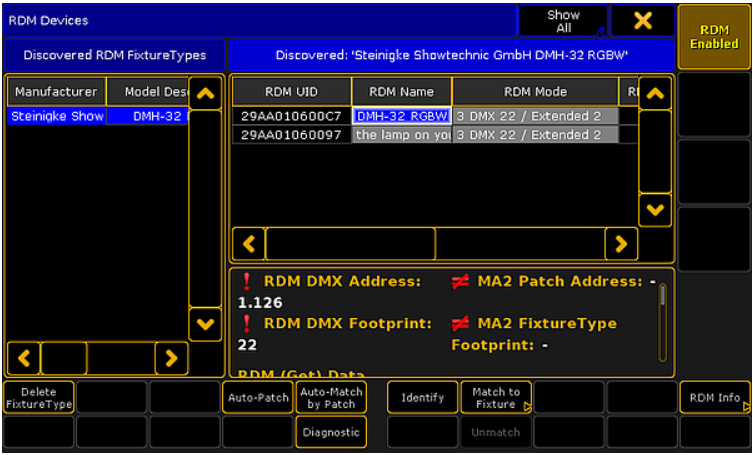This screenshot has width=753, height=455.
Task: Toggle the Diagnostic button
Action: coord(331,432)
